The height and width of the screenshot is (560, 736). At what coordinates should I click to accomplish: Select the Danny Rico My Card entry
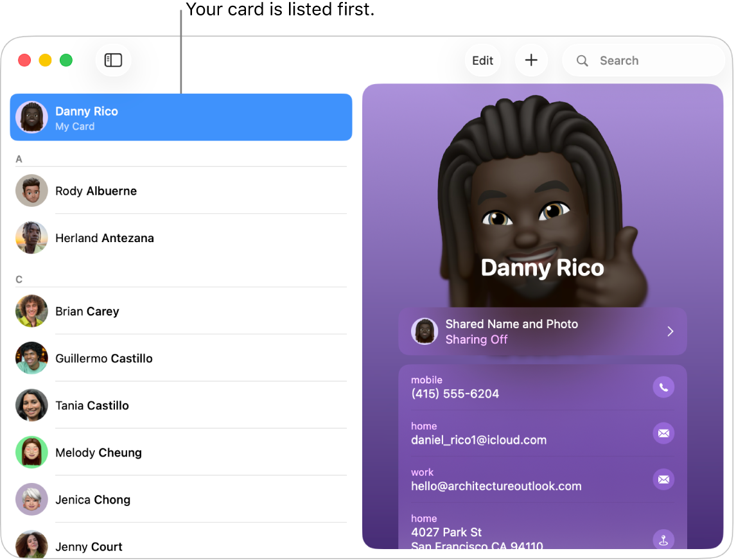click(181, 117)
